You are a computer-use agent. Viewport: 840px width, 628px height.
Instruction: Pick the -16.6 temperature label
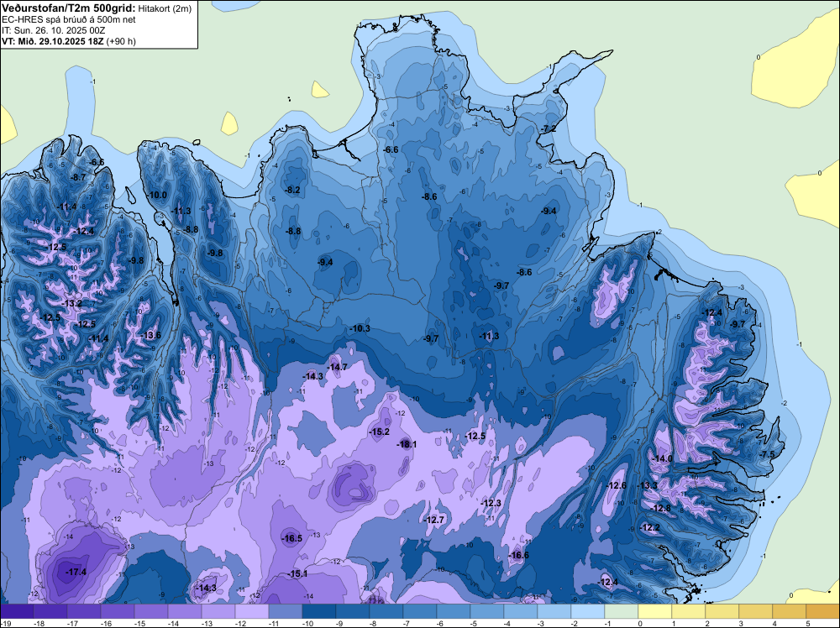pyautogui.click(x=518, y=555)
